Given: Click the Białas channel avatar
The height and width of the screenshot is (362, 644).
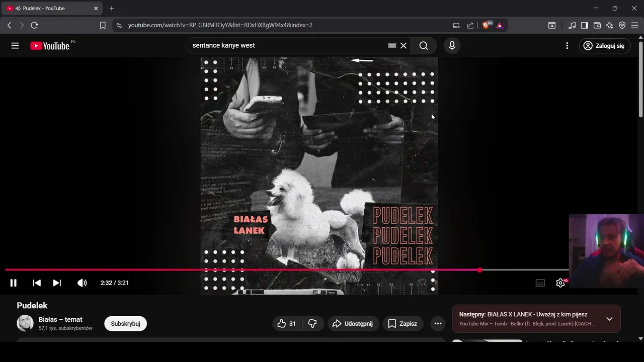Looking at the screenshot, I should tap(25, 323).
